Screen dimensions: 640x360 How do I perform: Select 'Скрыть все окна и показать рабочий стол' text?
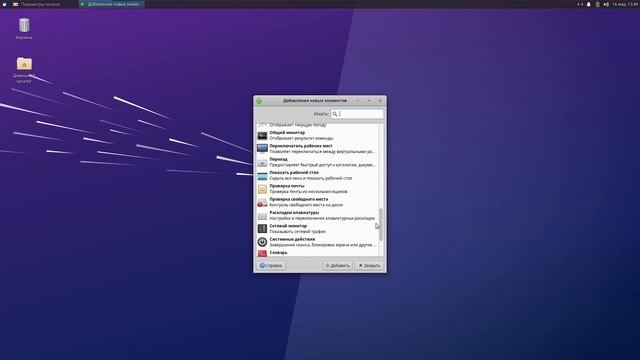point(311,178)
